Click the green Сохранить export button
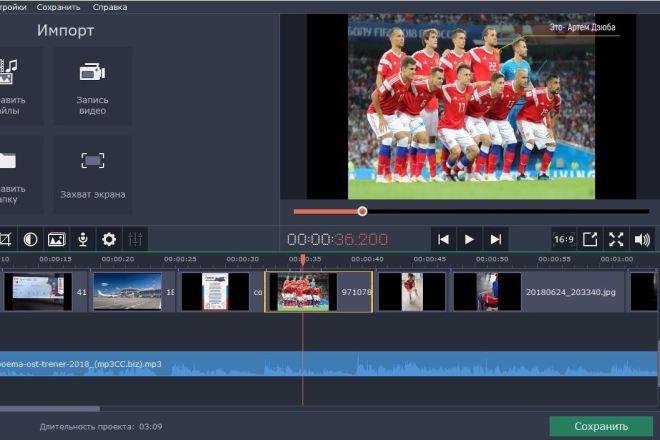This screenshot has width=660, height=440. click(601, 426)
